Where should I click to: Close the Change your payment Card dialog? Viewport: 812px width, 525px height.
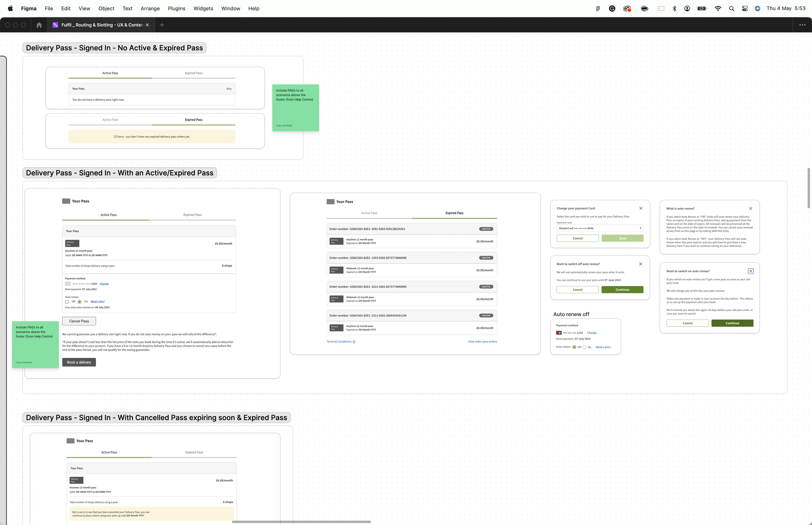(x=641, y=208)
